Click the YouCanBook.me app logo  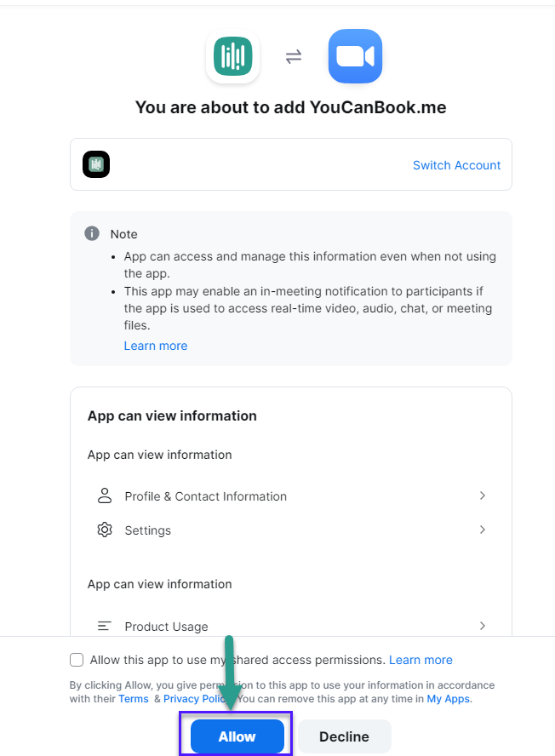pos(232,56)
